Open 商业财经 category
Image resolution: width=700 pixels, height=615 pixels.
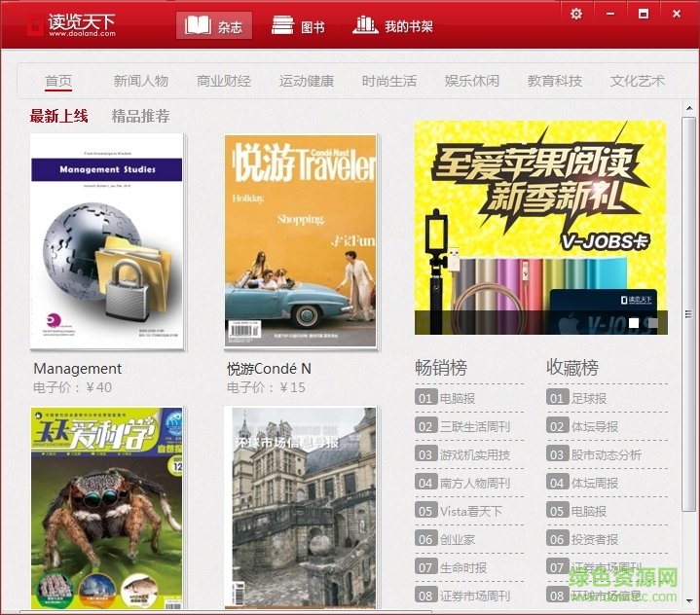pos(224,81)
